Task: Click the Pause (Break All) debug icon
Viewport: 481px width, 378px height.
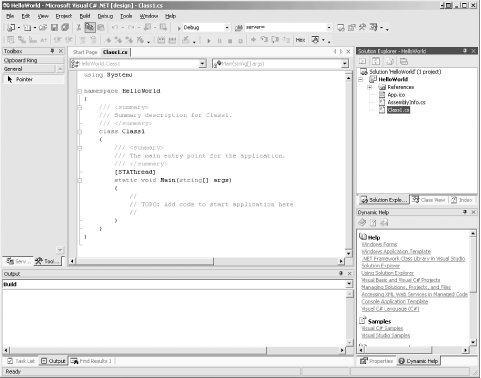Action: 219,41
